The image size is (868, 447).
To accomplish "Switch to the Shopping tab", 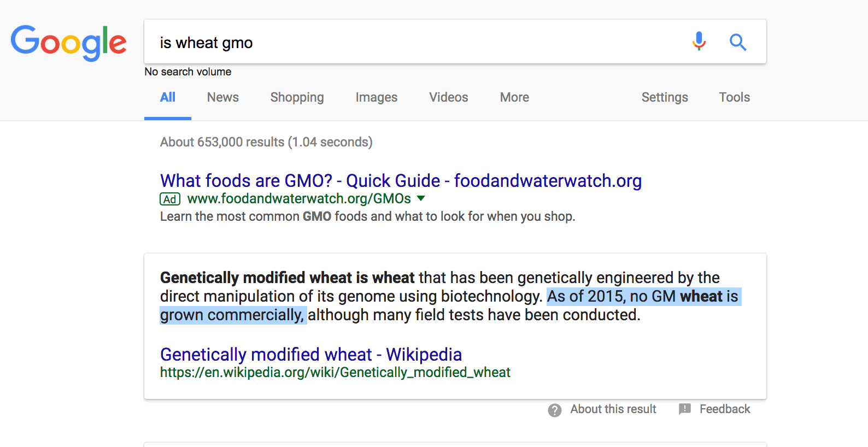I will 297,97.
